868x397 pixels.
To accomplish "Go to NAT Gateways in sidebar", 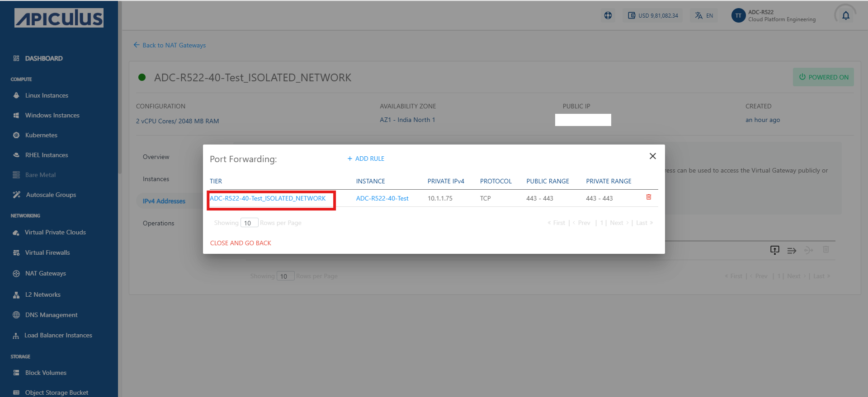I will tap(45, 274).
